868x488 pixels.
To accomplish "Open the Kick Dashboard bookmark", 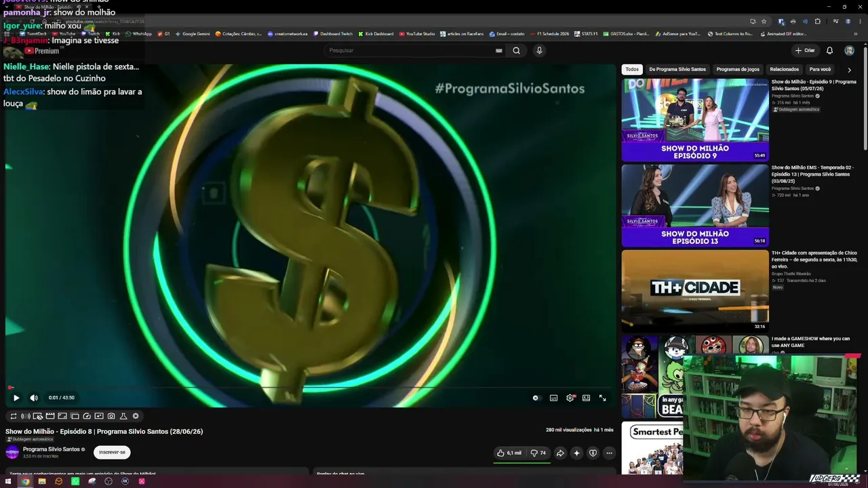I will click(x=376, y=34).
